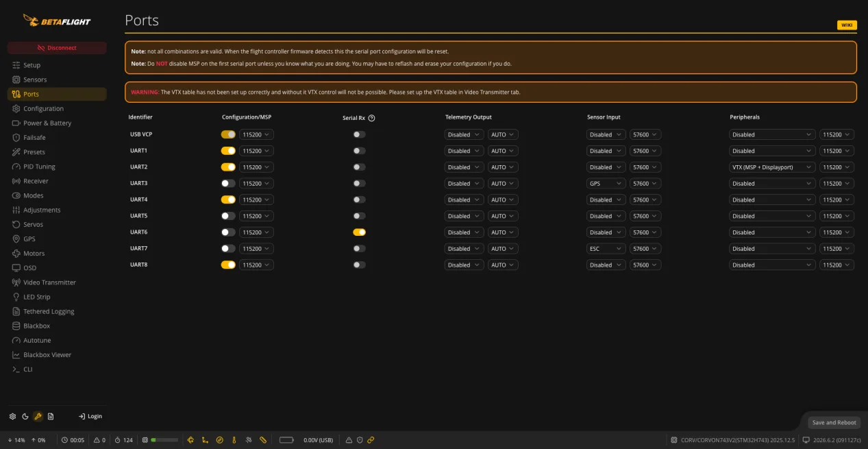Open the Receiver tab
The width and height of the screenshot is (868, 449).
pyautogui.click(x=57, y=181)
